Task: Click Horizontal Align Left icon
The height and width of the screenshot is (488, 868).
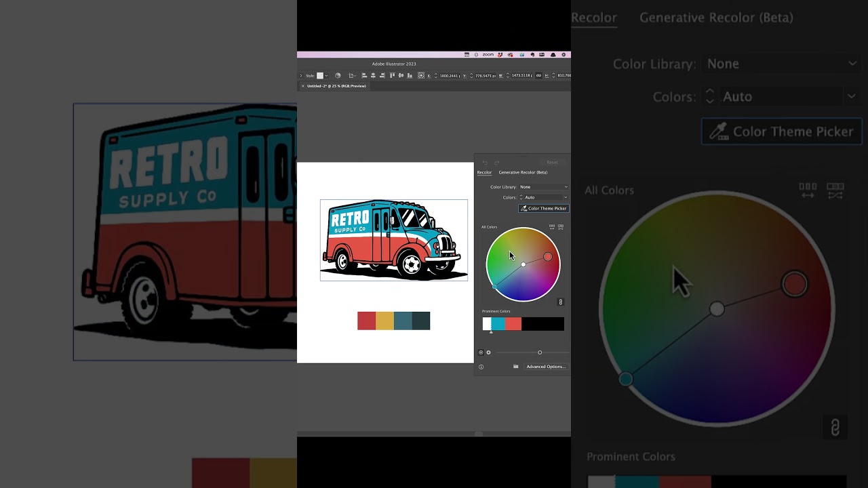Action: (x=364, y=76)
